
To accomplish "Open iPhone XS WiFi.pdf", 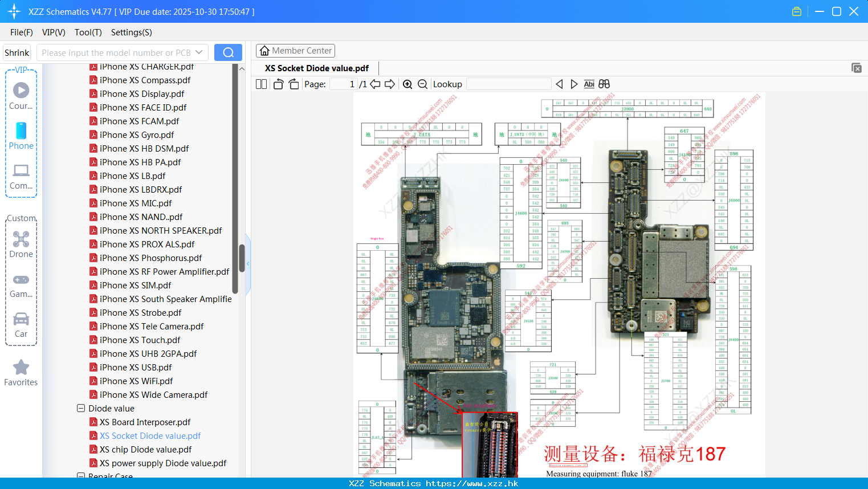I will (x=136, y=381).
